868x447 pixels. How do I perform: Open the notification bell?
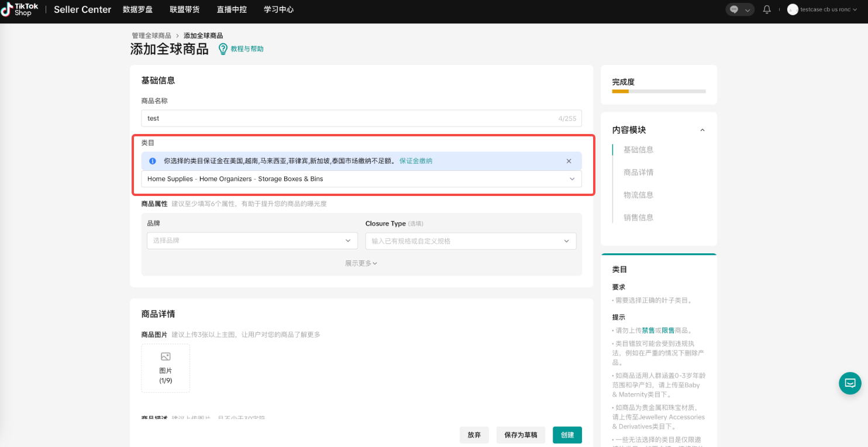point(767,9)
